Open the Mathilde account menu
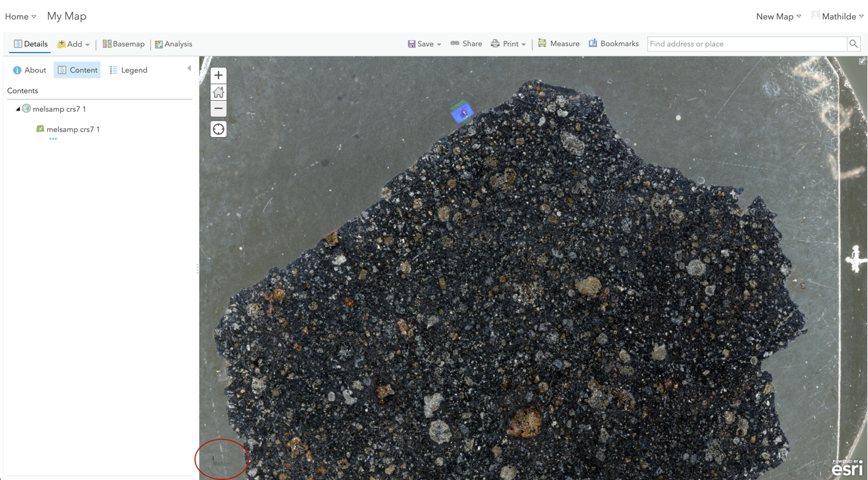The image size is (868, 480). point(838,16)
